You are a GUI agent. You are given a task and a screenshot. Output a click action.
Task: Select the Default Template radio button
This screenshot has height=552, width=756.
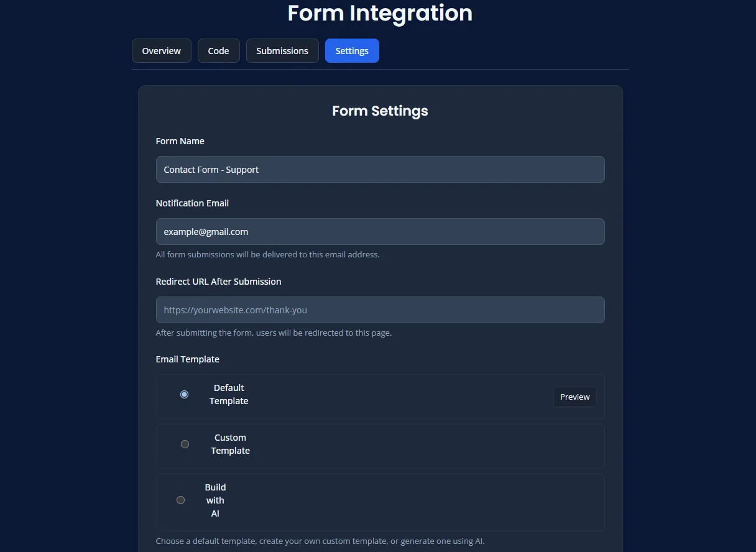[x=184, y=394]
